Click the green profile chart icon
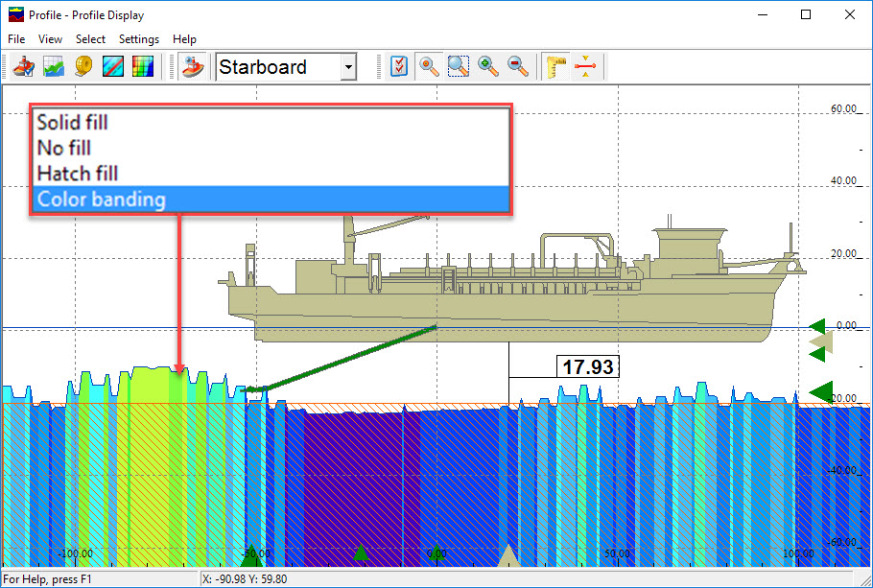 point(54,67)
